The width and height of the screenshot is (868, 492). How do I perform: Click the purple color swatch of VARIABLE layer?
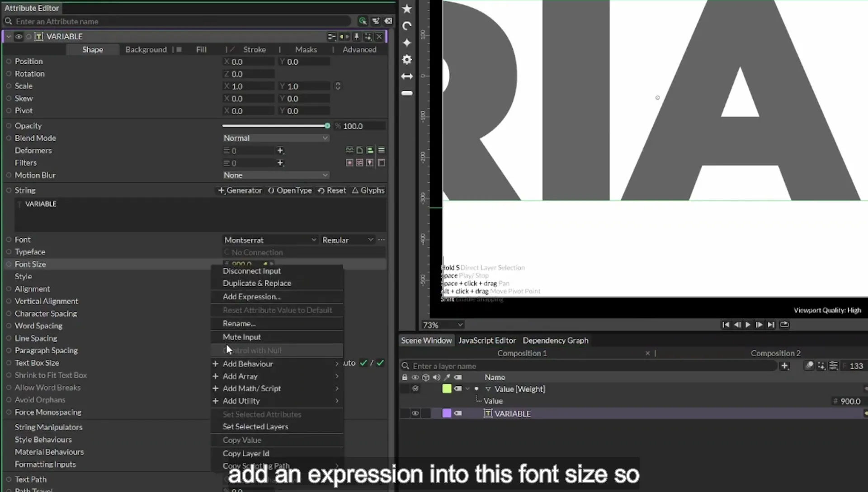[447, 413]
